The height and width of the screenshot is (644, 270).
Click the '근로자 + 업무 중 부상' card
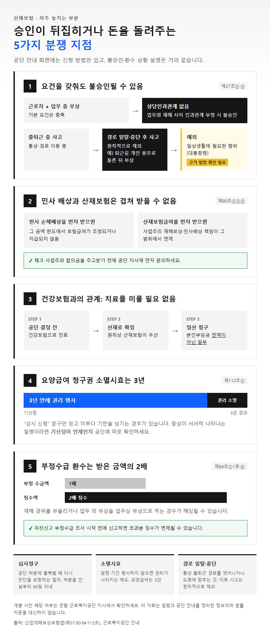pos(76,110)
